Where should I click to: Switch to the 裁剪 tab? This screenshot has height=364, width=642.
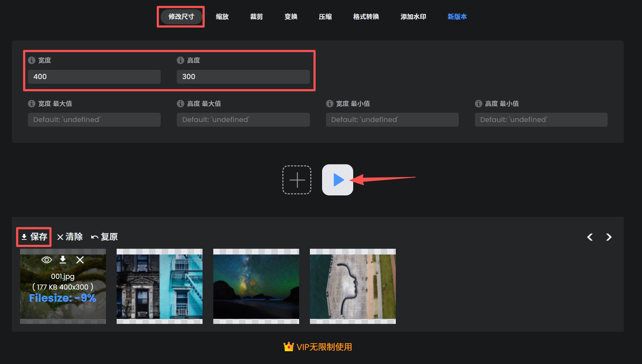256,16
